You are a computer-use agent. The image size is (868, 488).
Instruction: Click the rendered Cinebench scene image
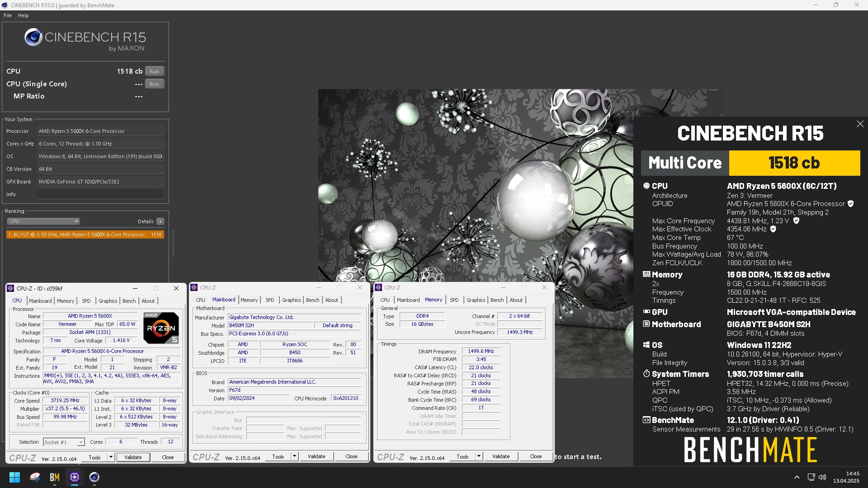(x=476, y=234)
